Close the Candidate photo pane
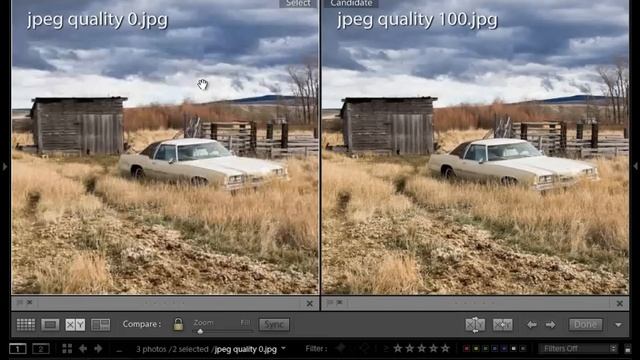The height and width of the screenshot is (360, 640). [620, 303]
